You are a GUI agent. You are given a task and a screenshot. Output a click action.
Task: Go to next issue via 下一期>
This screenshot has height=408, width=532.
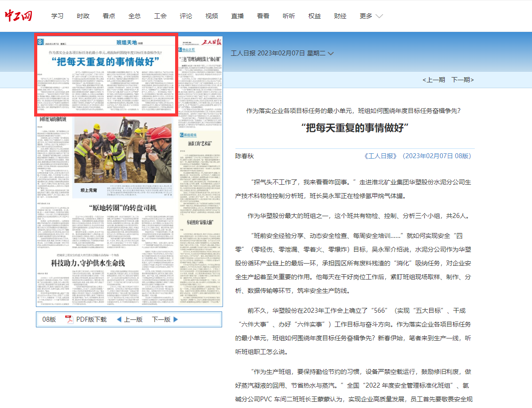tap(462, 80)
